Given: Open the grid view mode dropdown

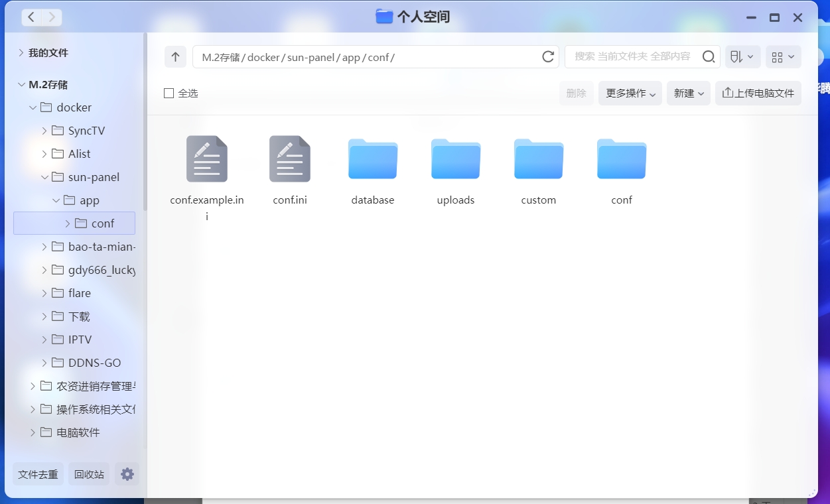Looking at the screenshot, I should click(783, 57).
